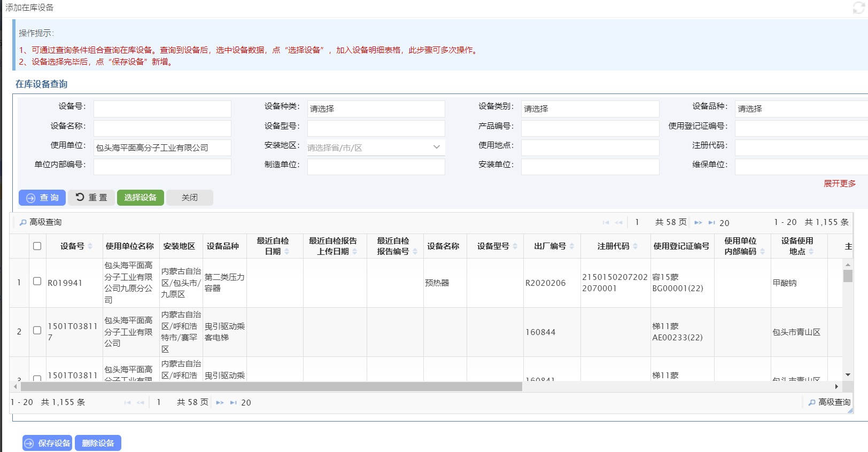Sort by 设备型号 column arrows
This screenshot has width=868, height=452.
(515, 246)
